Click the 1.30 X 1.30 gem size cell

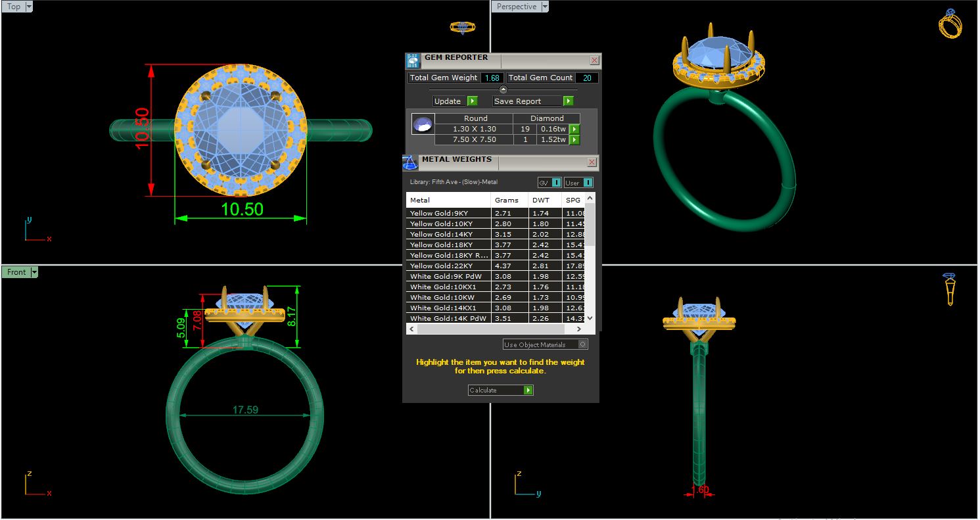pos(475,130)
